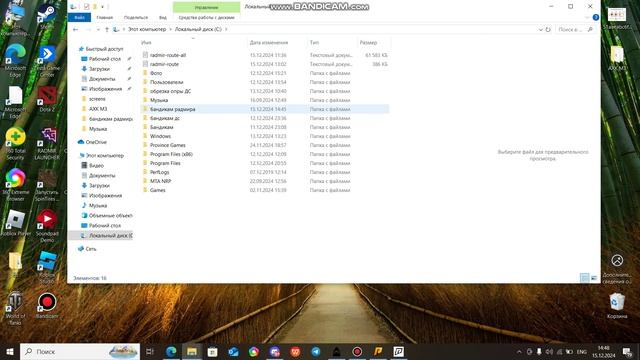Open Microsoft Edge from taskbar
The image size is (640, 360).
pos(171,351)
